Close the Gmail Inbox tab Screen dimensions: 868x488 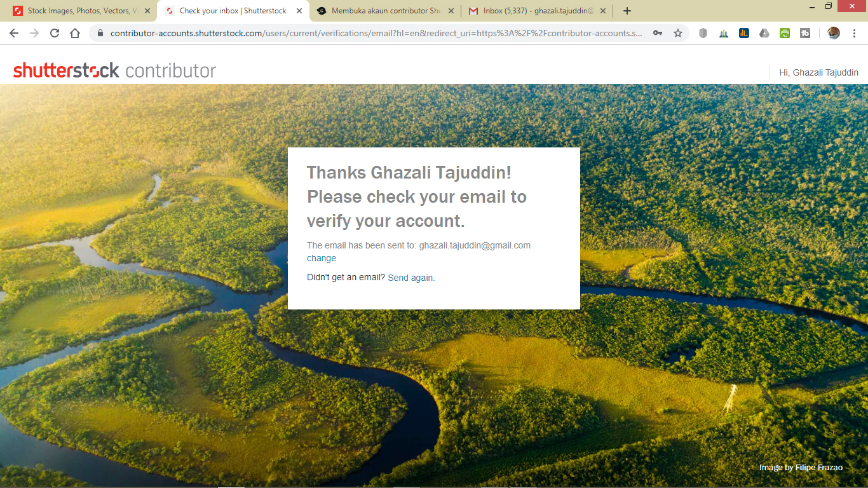coord(603,11)
